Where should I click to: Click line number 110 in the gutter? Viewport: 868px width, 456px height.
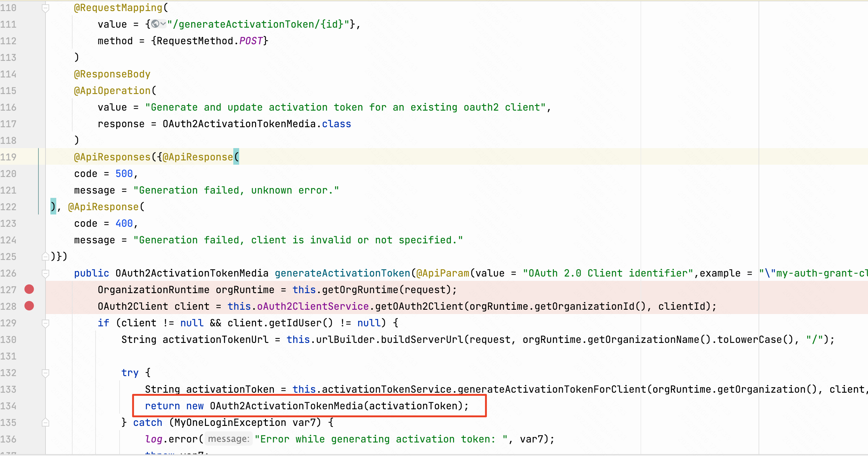pos(8,8)
